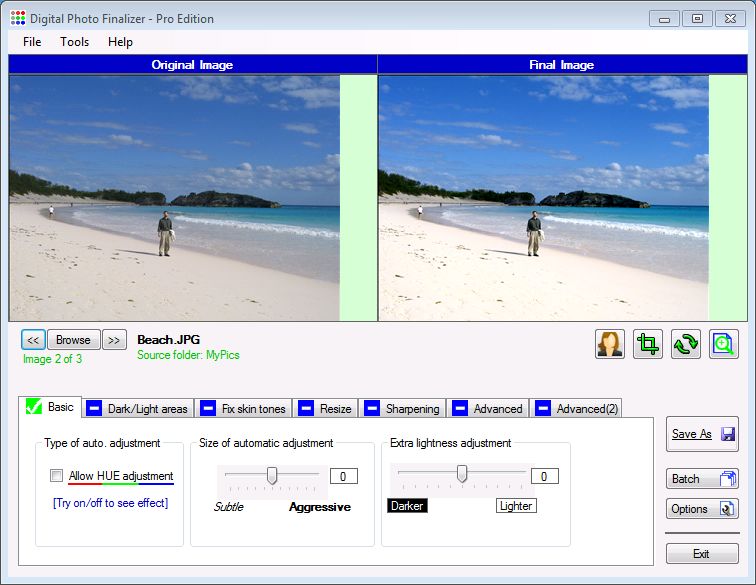Image resolution: width=756 pixels, height=585 pixels.
Task: Toggle blue minus icon on Advanced(2) tab
Action: tap(543, 408)
